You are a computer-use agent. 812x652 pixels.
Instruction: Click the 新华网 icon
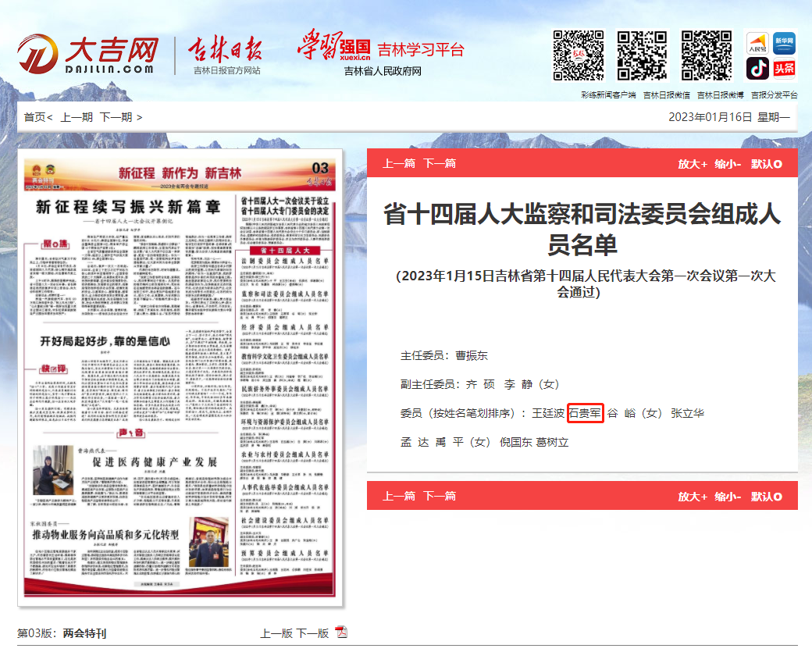[x=784, y=42]
